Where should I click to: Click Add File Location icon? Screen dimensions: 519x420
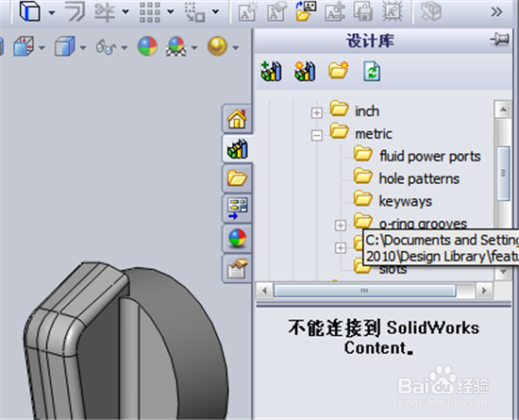pos(305,71)
